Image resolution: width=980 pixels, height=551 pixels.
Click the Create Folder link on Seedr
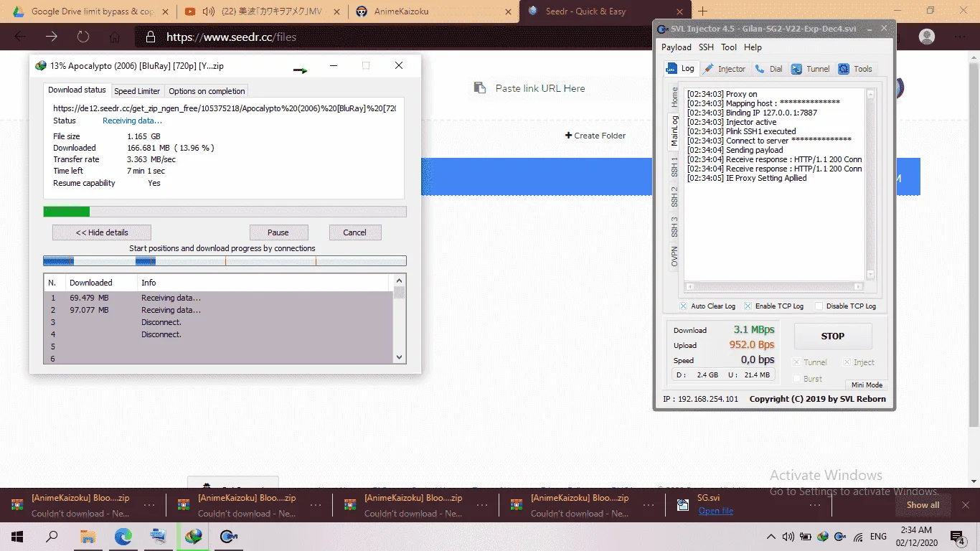pos(595,136)
